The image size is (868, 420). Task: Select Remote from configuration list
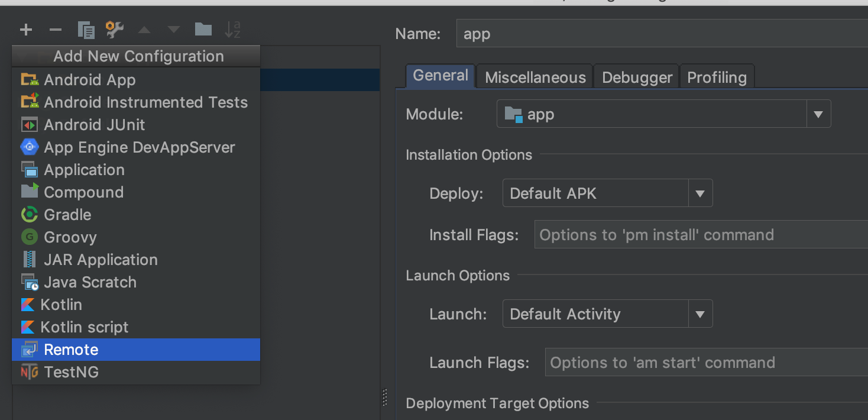tap(71, 350)
